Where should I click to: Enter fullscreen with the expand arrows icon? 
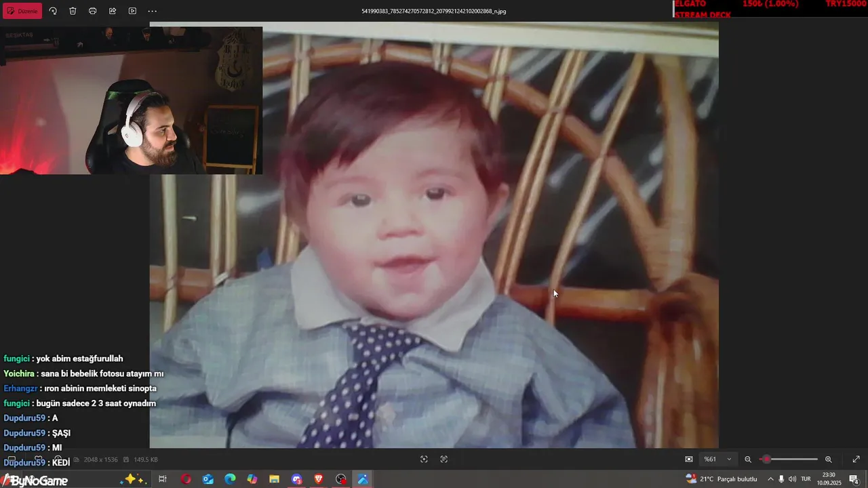click(856, 459)
